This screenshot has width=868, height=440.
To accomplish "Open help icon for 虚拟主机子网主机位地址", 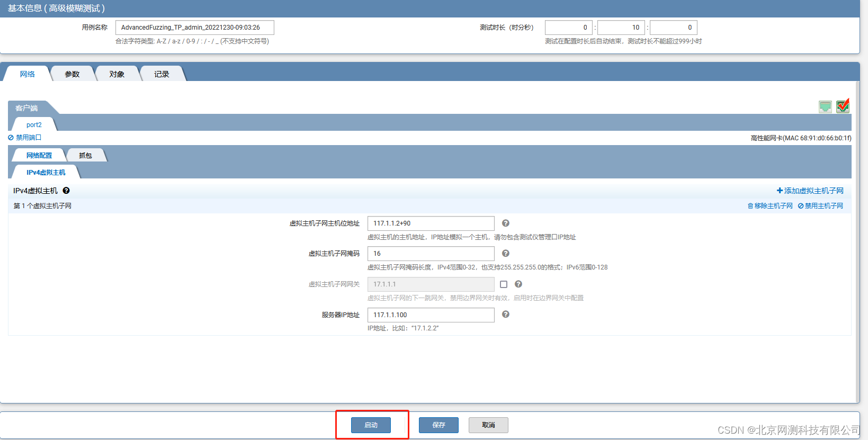I will click(506, 223).
